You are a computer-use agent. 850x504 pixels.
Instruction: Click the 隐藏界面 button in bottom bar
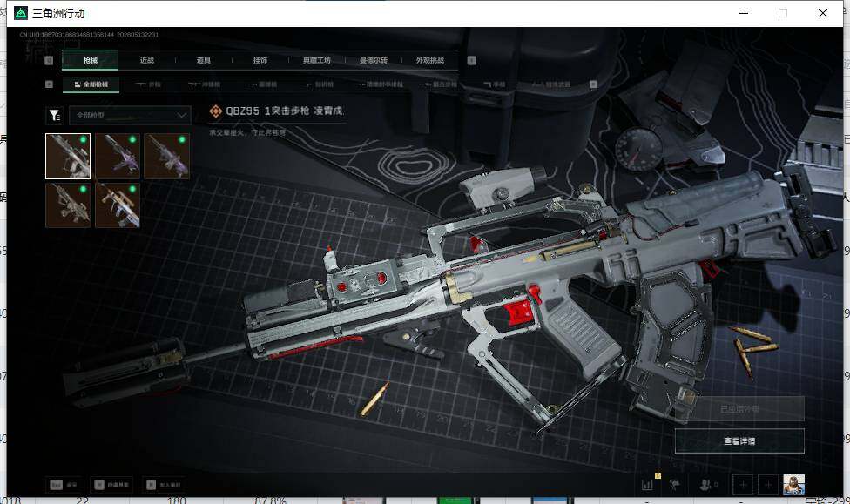point(111,485)
